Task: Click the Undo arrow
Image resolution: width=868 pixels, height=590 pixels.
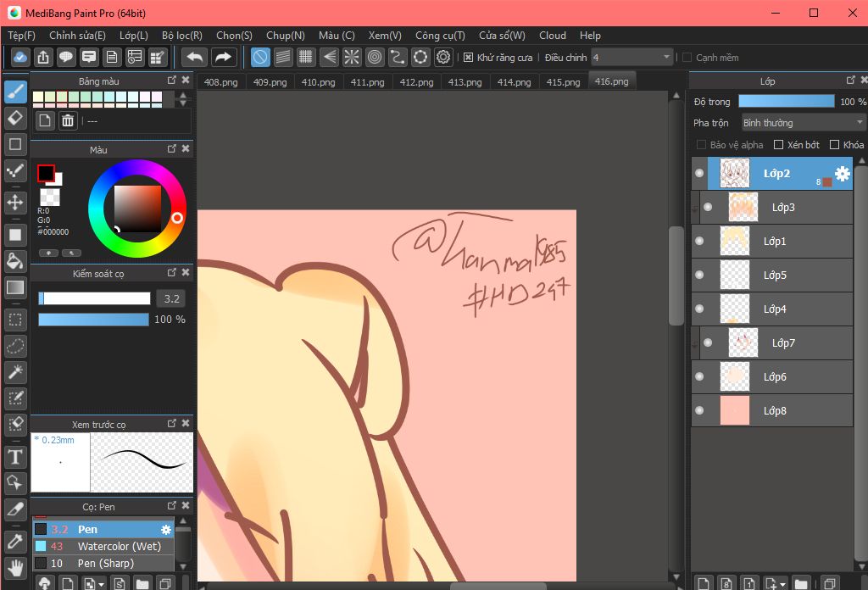Action: [x=194, y=57]
